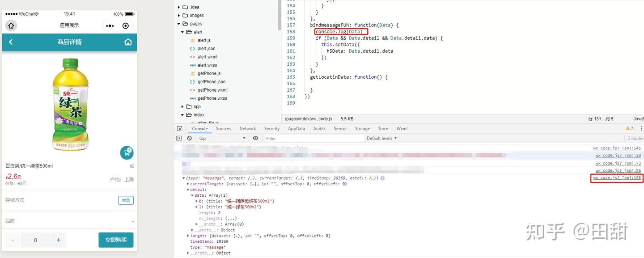
Task: Open getPhone.js file
Action: [x=209, y=73]
